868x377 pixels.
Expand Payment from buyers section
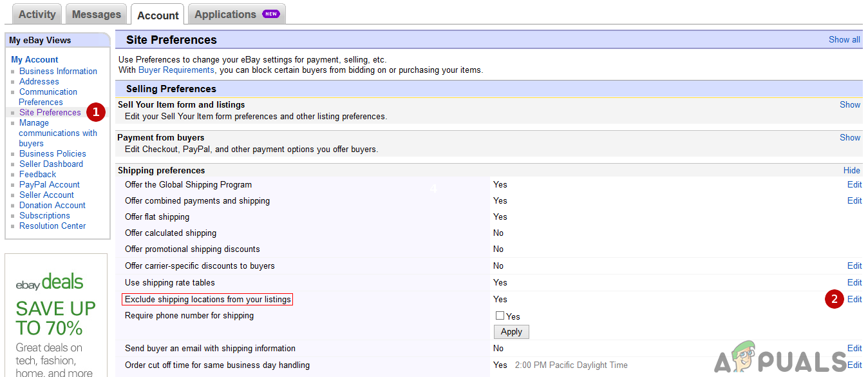(849, 137)
